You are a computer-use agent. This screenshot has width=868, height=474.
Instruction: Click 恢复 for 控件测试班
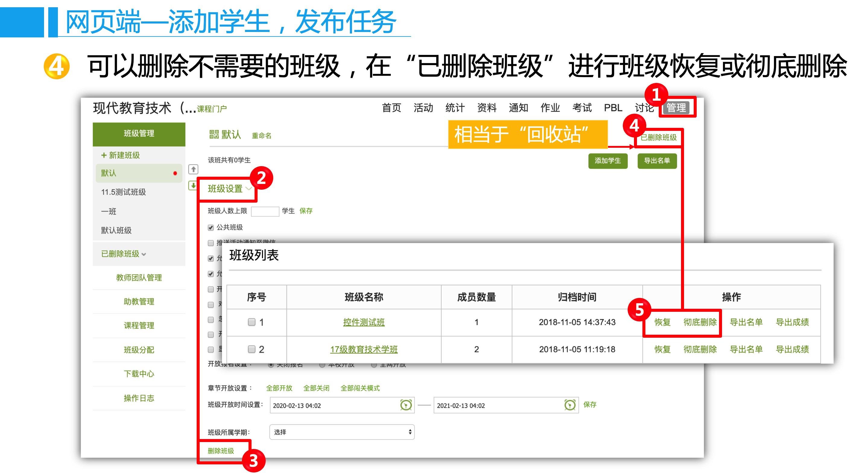[662, 322]
